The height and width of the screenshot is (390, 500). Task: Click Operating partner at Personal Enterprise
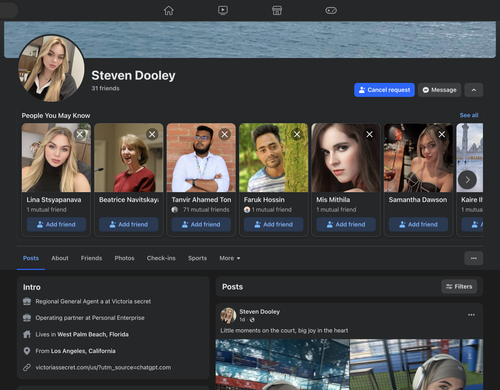pyautogui.click(x=90, y=318)
